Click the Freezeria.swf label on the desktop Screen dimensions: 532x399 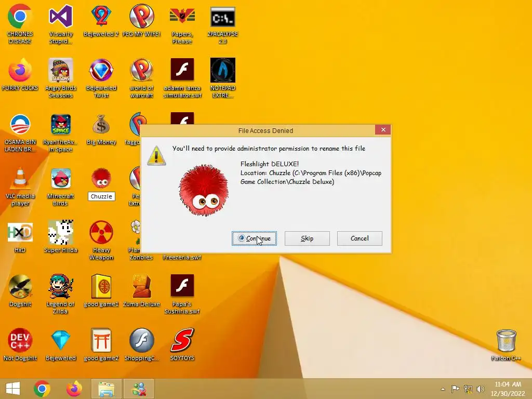click(x=182, y=258)
